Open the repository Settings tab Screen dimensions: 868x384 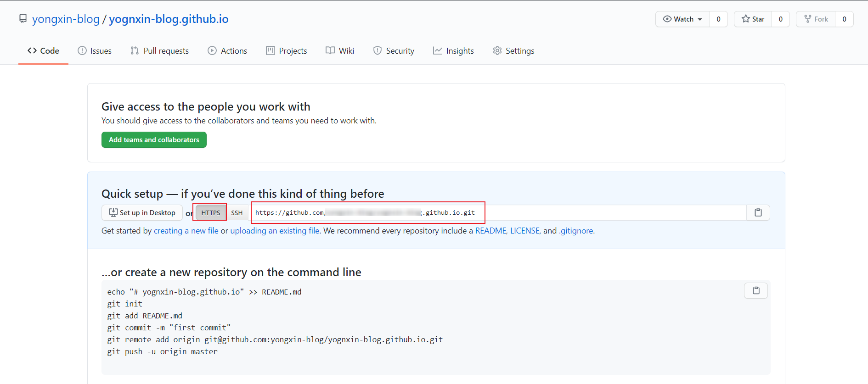[x=513, y=51]
